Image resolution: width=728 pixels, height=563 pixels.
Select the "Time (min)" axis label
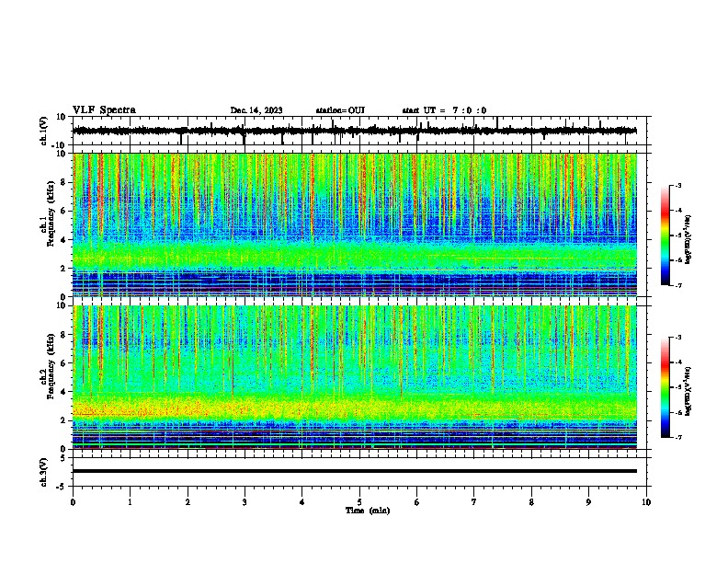tap(368, 511)
